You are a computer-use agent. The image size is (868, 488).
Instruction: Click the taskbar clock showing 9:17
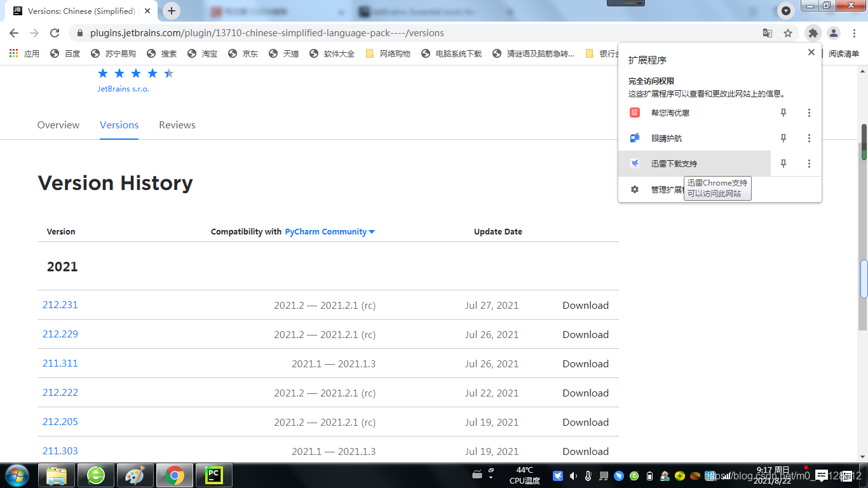(773, 475)
